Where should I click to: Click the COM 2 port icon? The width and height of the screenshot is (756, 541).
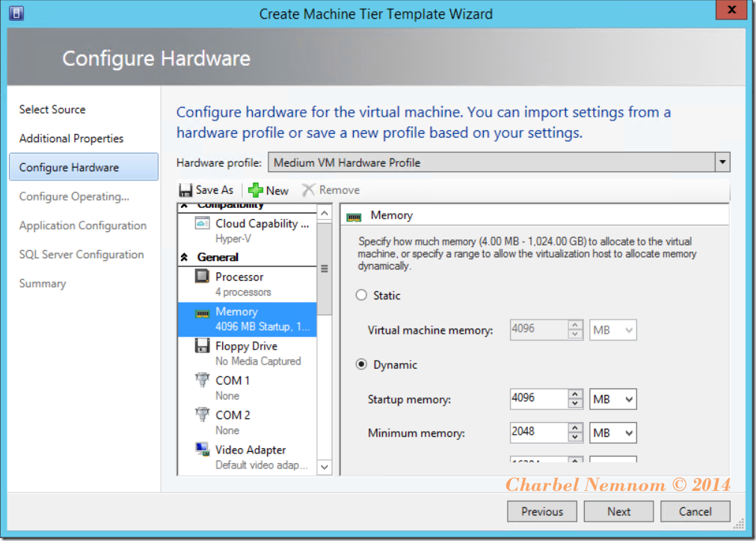[203, 415]
